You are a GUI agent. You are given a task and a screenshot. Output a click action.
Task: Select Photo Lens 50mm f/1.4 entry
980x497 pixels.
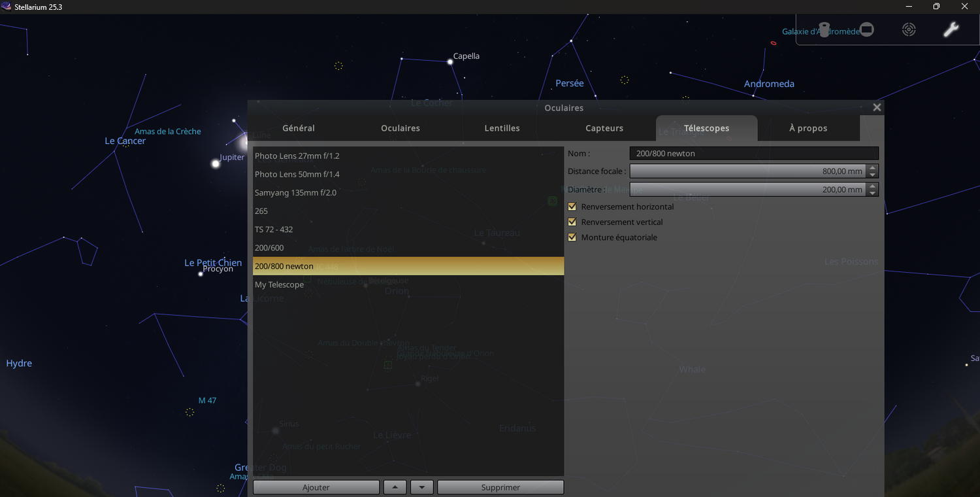[408, 174]
